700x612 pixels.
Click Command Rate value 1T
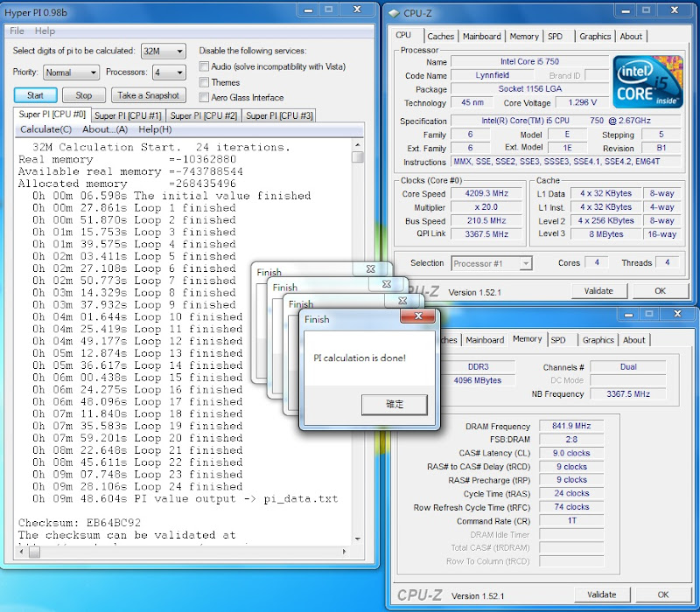pos(571,520)
